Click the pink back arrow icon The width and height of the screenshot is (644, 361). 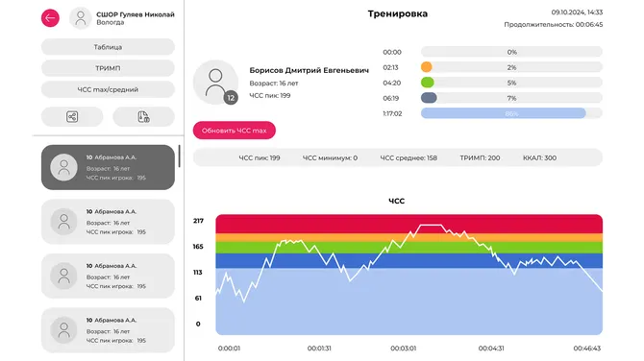point(50,18)
